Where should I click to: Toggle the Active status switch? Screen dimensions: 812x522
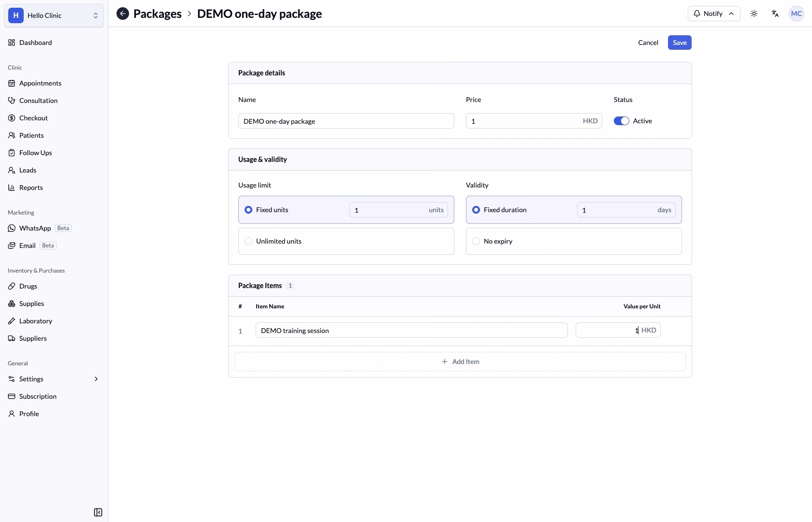click(x=622, y=121)
